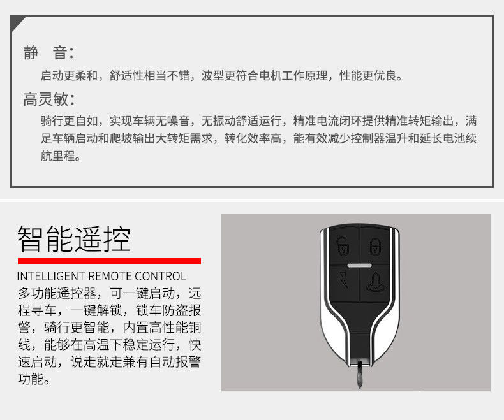Click the final word 功能 in description
The width and height of the screenshot is (504, 420).
click(x=34, y=379)
